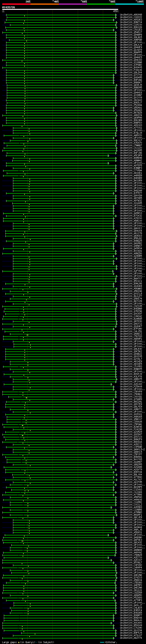Select hit label UniRef100_Q94C83
This screenshot has width=146, height=644.
click(131, 60)
